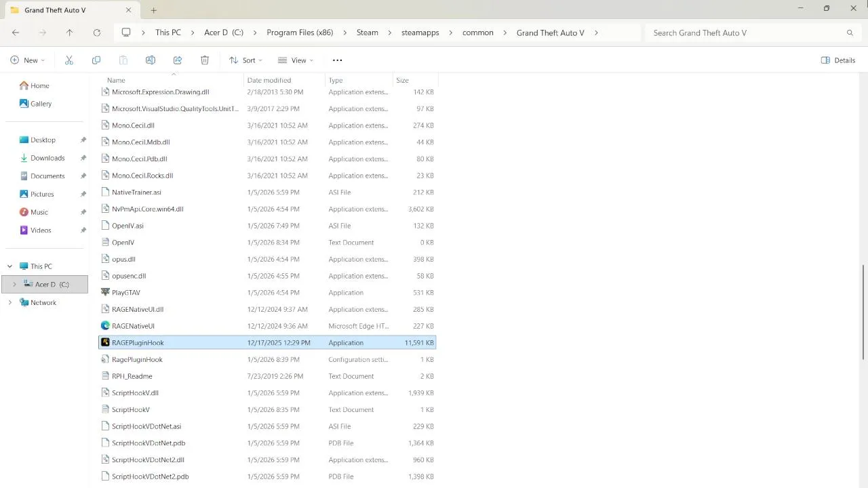
Task: Navigate to Program Files (x86) breadcrumb
Action: click(x=300, y=33)
